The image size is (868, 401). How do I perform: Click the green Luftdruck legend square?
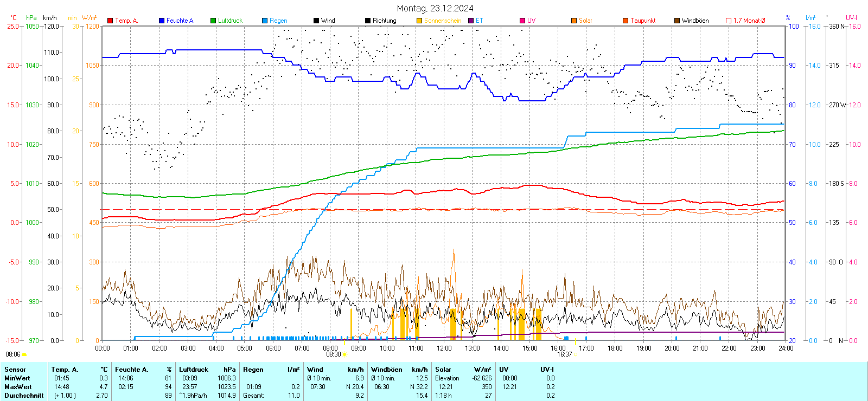point(213,21)
